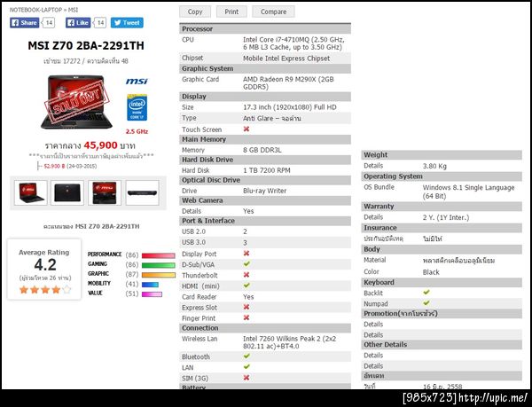
Task: Click the red cross for Thunderbolt
Action: tap(246, 275)
